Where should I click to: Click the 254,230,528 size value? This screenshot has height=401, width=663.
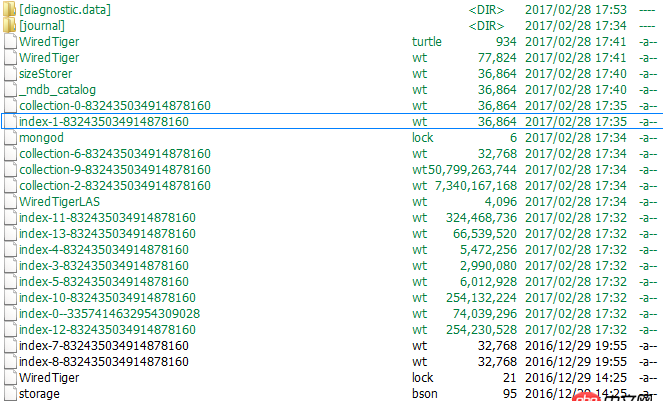point(482,330)
